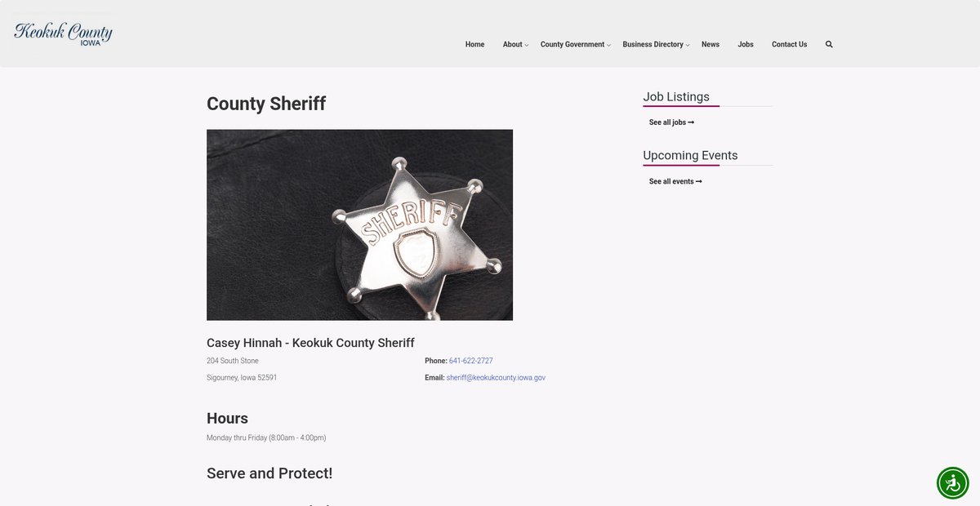Click the See all jobs link
The width and height of the screenshot is (980, 506).
[x=671, y=122]
